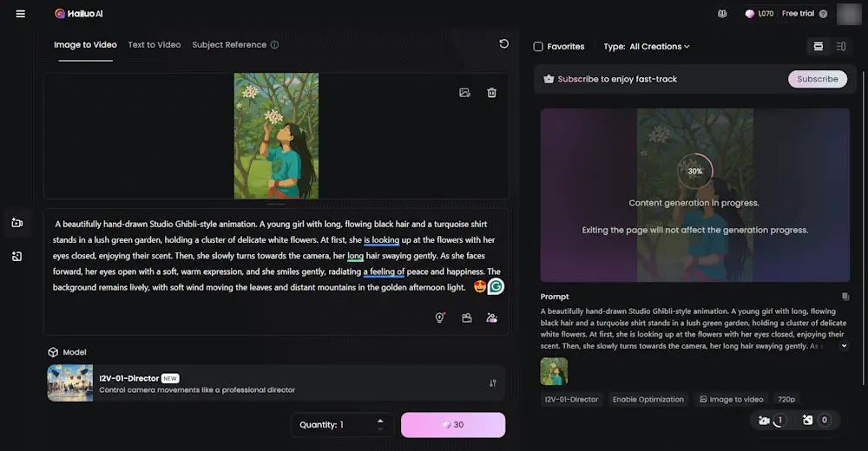Click the video creation sidebar icon
Viewport: 868px width, 451px height.
point(17,223)
